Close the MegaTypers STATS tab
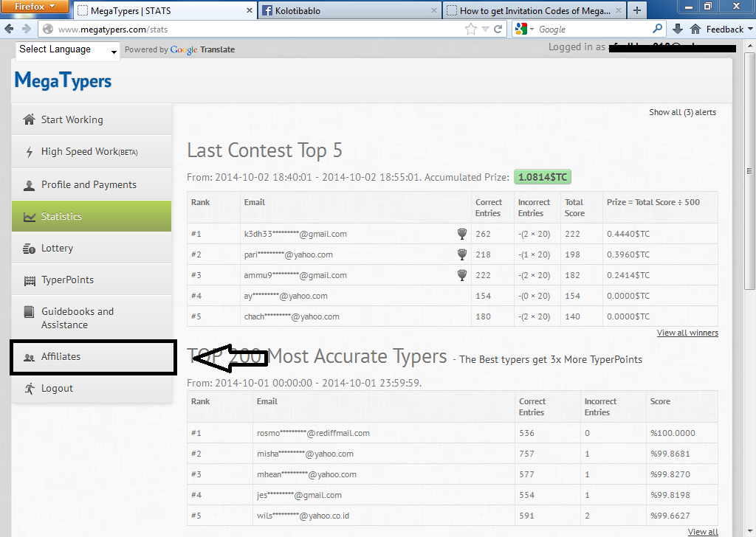756x537 pixels. 250,10
